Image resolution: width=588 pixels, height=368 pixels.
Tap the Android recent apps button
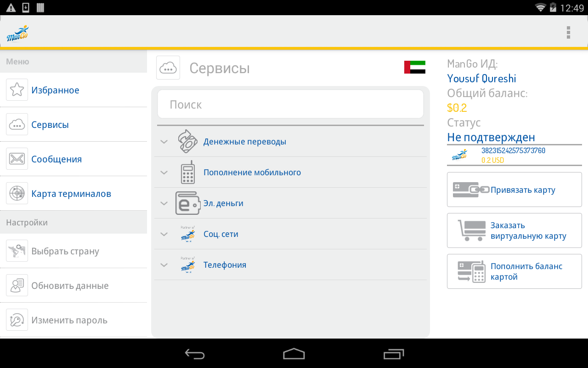394,354
